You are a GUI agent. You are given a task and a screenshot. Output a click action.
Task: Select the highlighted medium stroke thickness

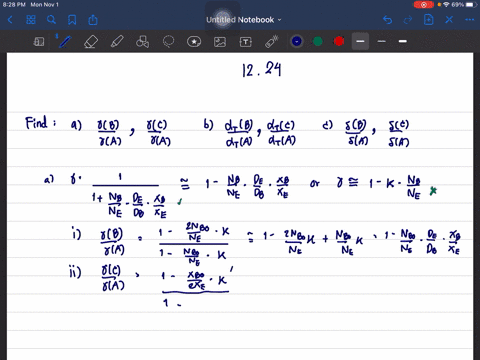tap(360, 41)
